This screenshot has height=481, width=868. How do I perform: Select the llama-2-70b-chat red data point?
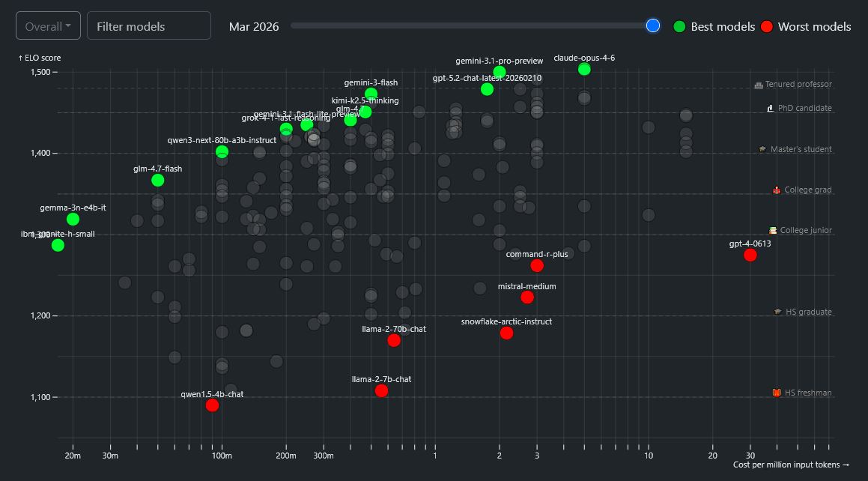[394, 340]
